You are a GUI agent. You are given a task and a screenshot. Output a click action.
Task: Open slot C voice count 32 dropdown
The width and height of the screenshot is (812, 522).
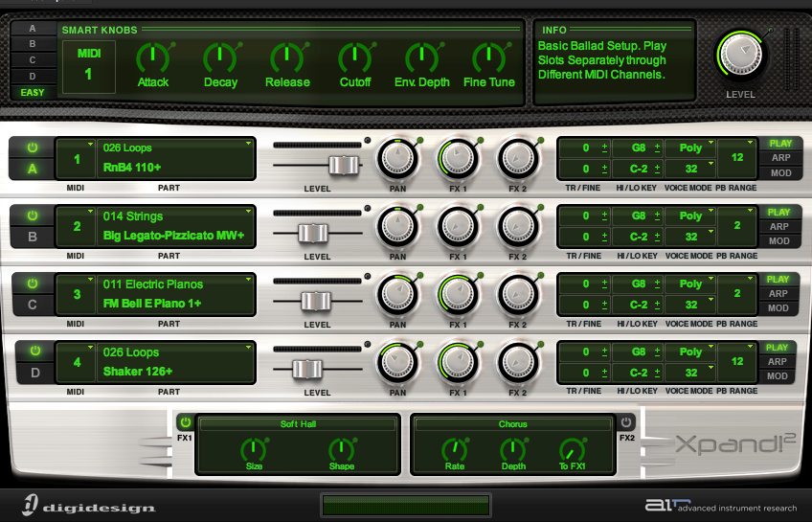pyautogui.click(x=690, y=305)
